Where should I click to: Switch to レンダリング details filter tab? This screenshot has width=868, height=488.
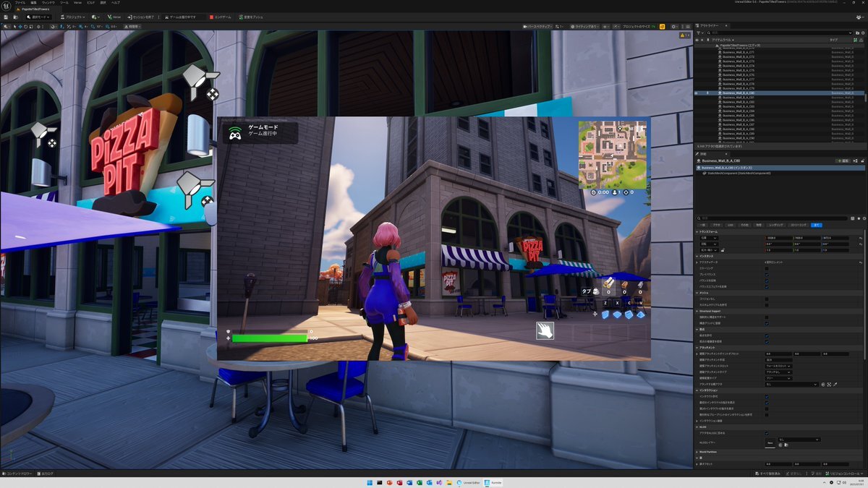[775, 225]
